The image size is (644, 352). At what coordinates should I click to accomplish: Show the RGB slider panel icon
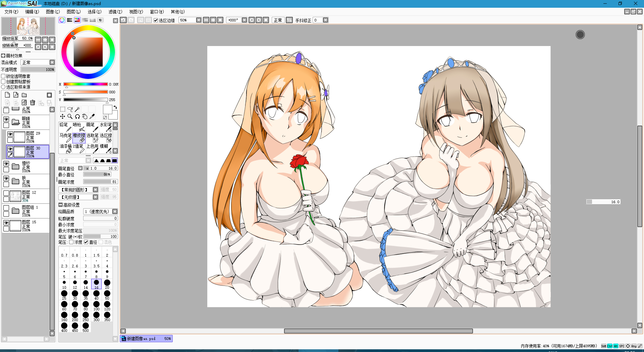pyautogui.click(x=69, y=20)
